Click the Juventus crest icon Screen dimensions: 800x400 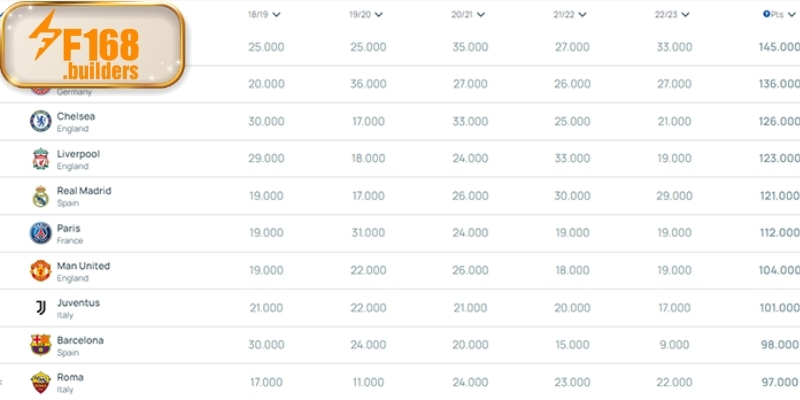[40, 308]
